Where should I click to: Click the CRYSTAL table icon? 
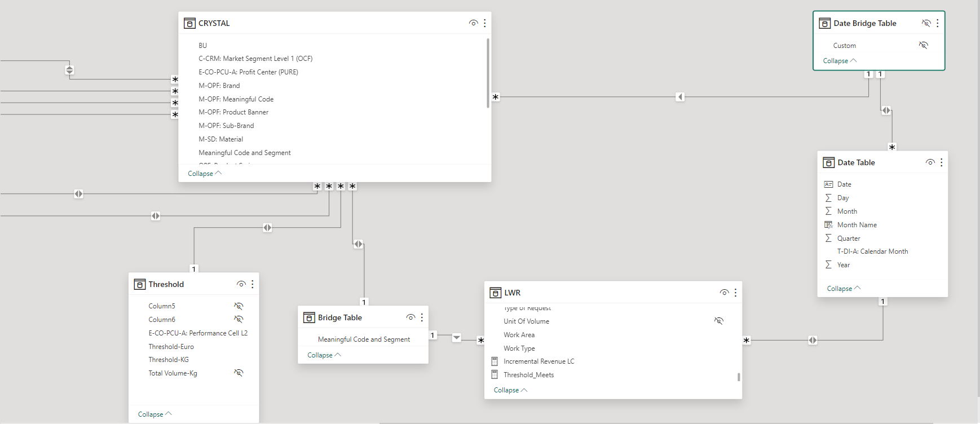pos(189,23)
